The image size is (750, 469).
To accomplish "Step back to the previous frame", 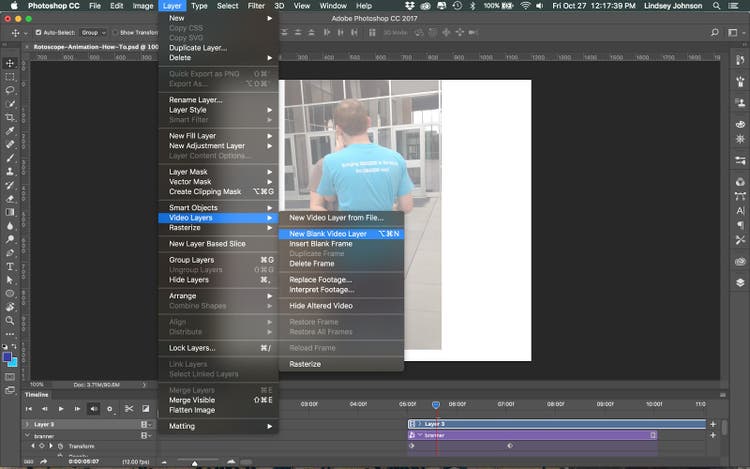I will (44, 409).
